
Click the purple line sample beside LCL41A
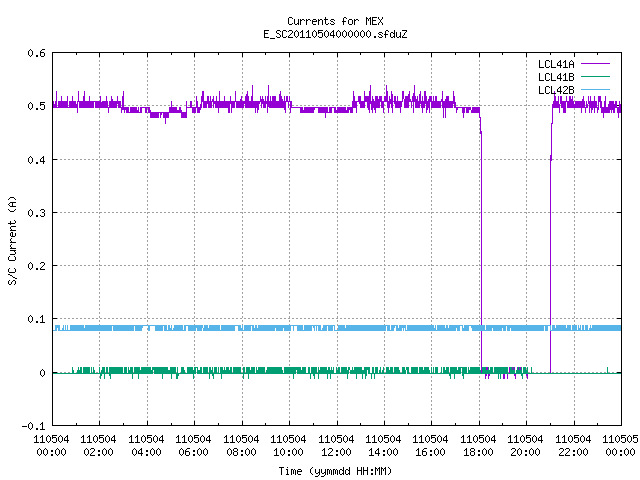(595, 64)
